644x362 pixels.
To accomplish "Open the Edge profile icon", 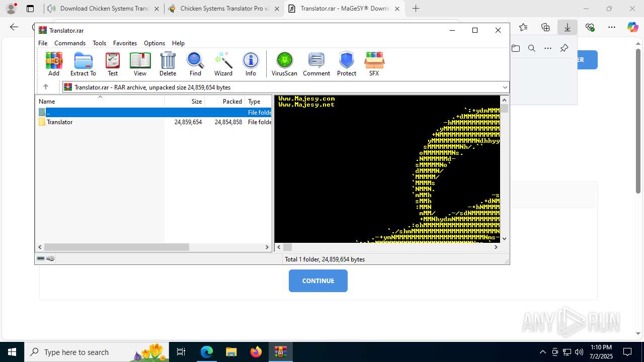I will [11, 9].
